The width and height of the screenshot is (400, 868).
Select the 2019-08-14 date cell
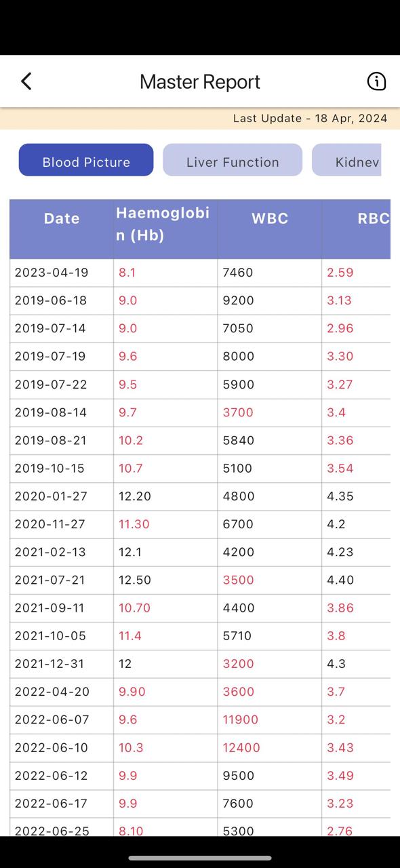click(51, 412)
